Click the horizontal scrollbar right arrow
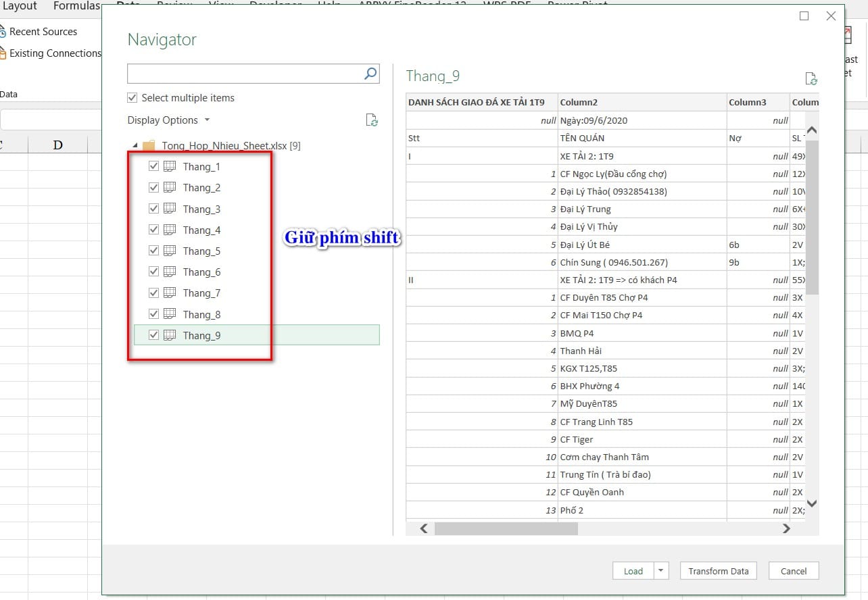 [786, 529]
